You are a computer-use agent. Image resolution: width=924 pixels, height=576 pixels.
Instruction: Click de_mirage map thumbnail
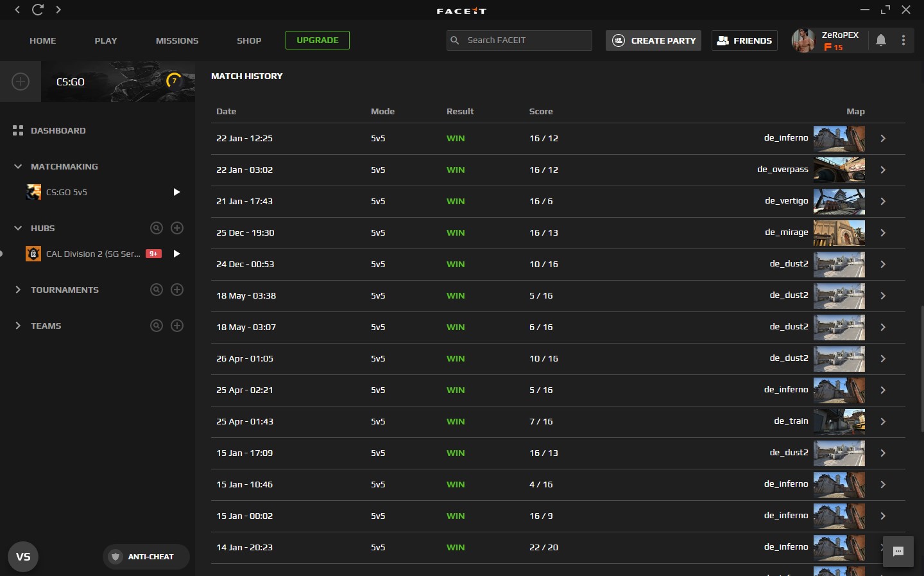pos(839,232)
